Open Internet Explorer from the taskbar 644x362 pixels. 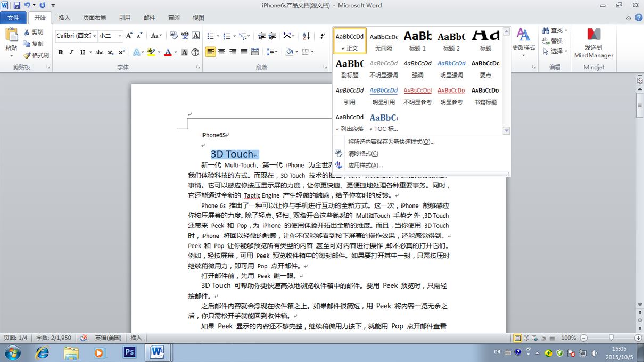[42, 352]
